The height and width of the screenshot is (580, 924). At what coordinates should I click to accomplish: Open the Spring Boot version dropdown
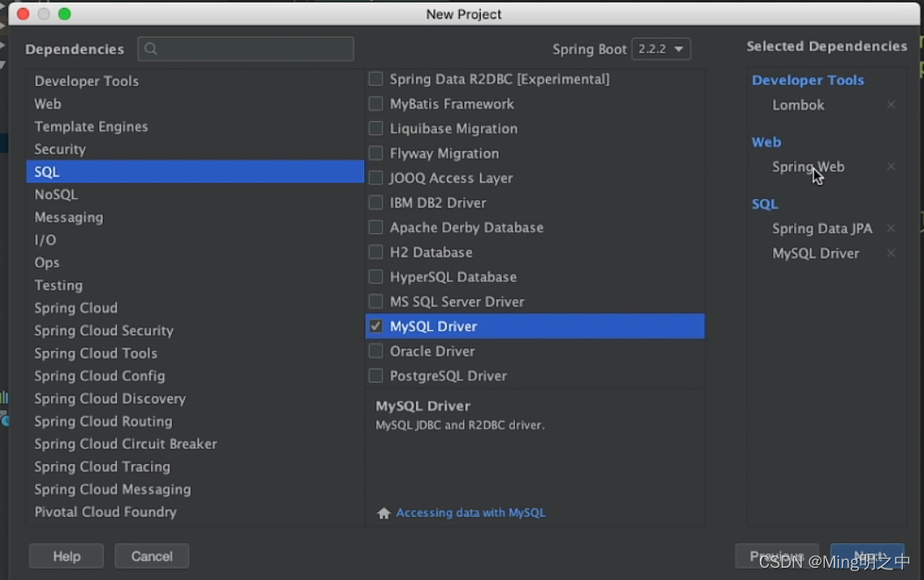tap(661, 49)
